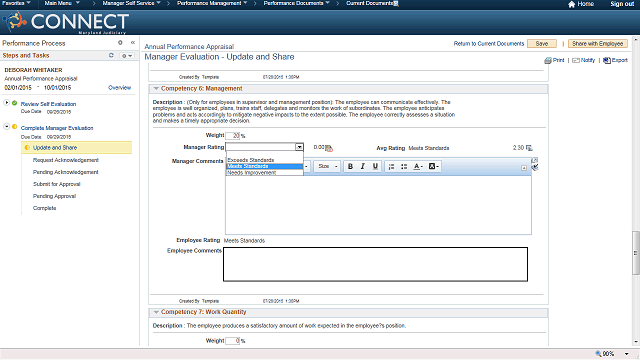The image size is (640, 360).
Task: Click the Print printer icon
Action: pos(548,60)
